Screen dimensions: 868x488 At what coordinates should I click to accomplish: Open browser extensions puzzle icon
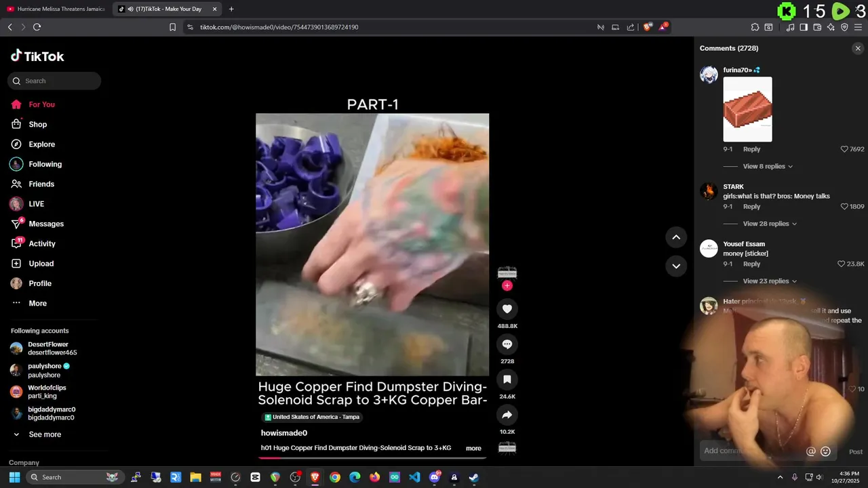click(755, 27)
